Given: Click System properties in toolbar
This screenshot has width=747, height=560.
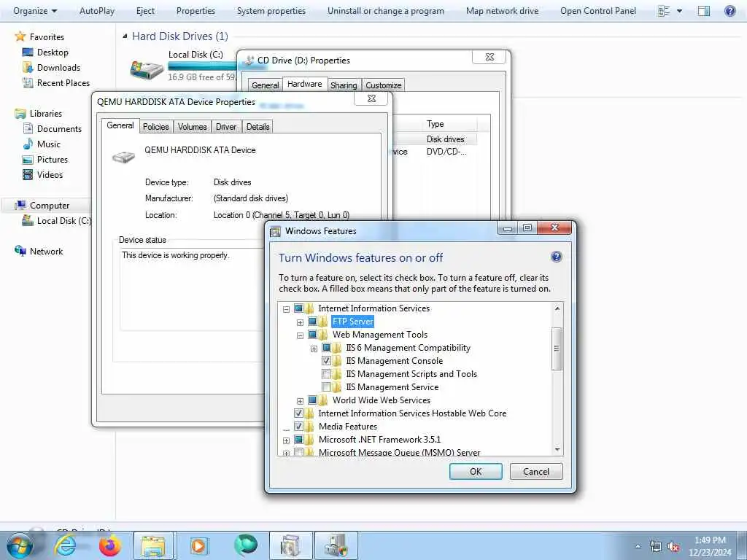Looking at the screenshot, I should (x=271, y=10).
